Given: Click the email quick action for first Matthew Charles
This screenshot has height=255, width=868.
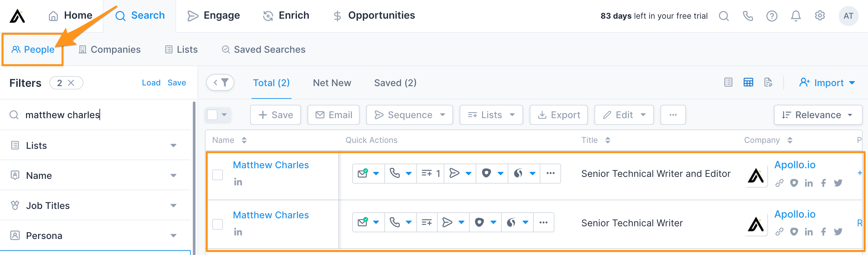Looking at the screenshot, I should 363,173.
